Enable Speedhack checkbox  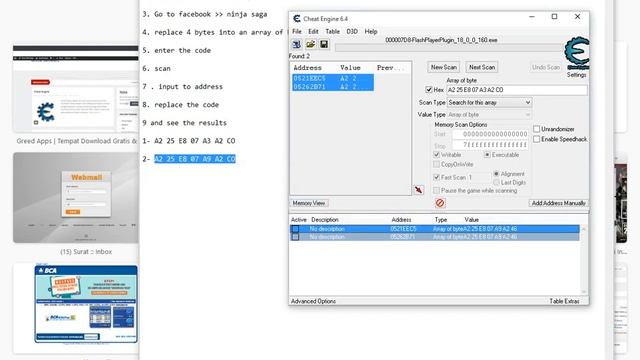[536, 139]
